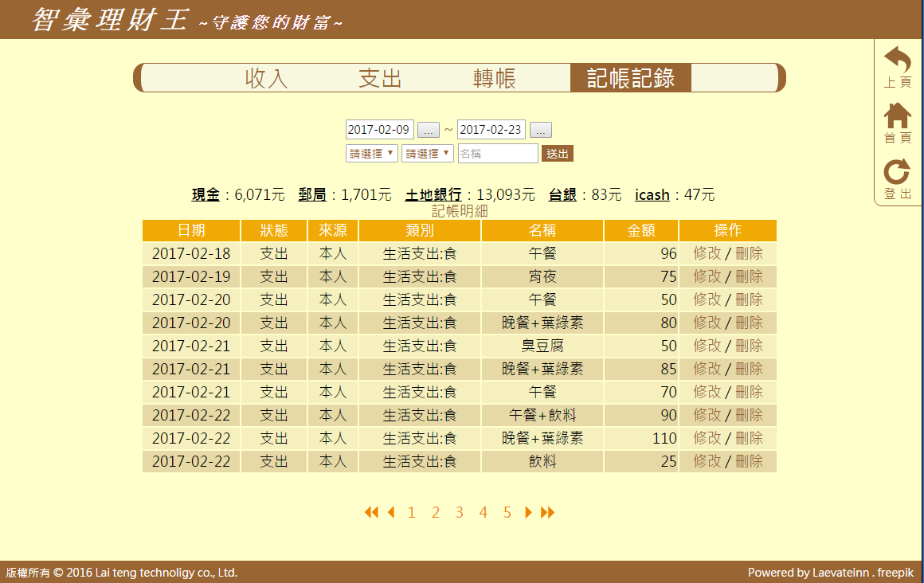Jump to last page with double-right arrow
Image resolution: width=924 pixels, height=583 pixels.
coord(547,512)
